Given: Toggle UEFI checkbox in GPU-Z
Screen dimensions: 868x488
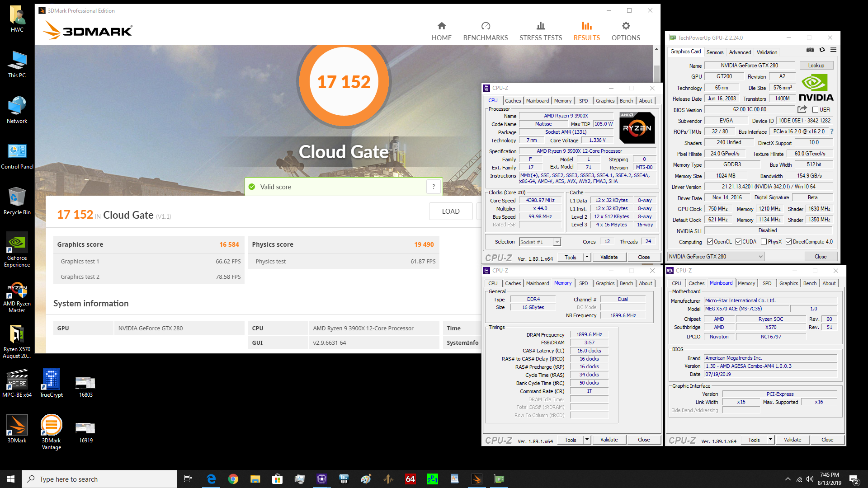Looking at the screenshot, I should (x=815, y=109).
